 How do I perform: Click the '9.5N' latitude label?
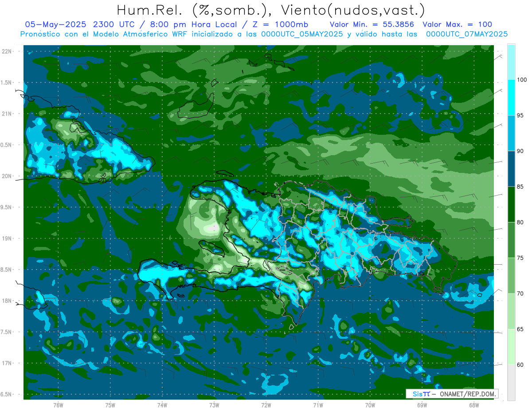tap(6, 207)
